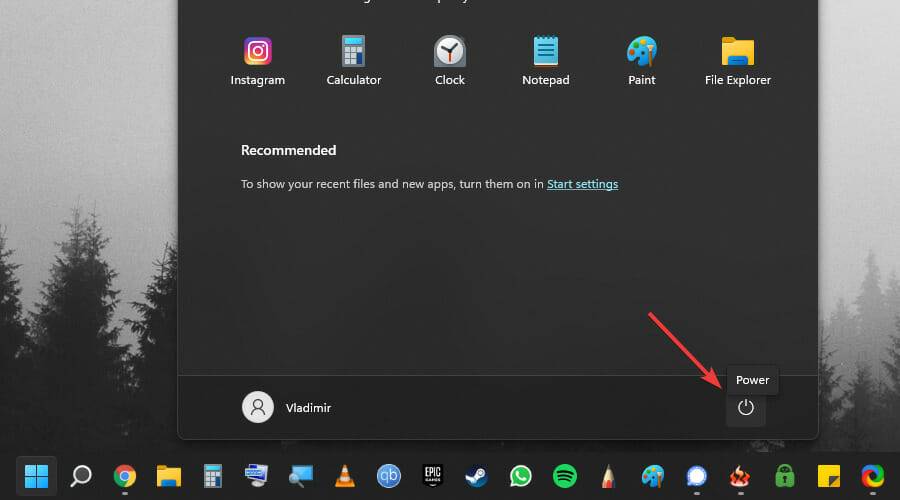The image size is (900, 500).
Task: Launch Epic Games from the taskbar
Action: 433,476
